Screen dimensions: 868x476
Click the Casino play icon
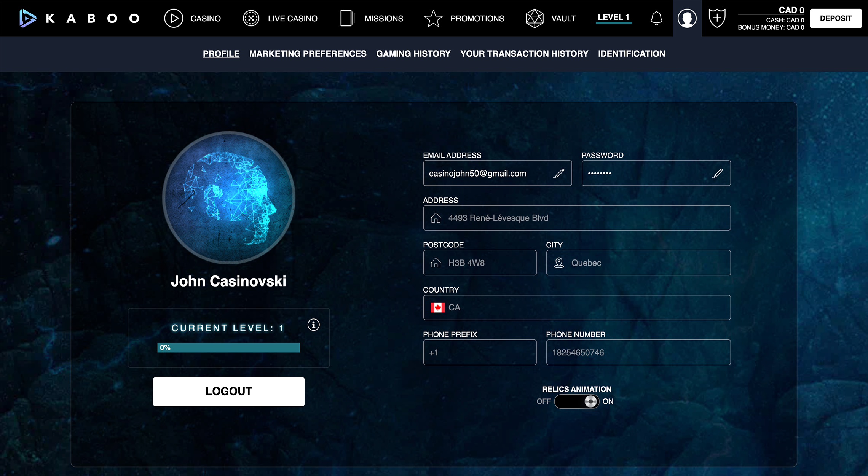click(174, 18)
